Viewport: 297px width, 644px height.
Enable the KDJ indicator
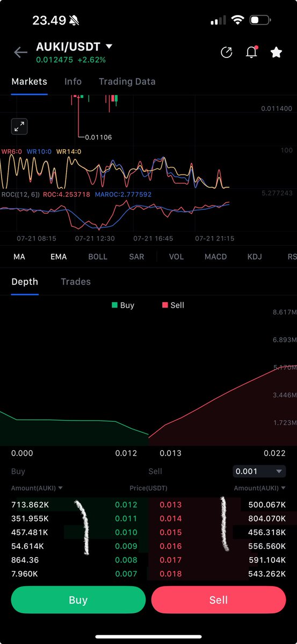(255, 257)
